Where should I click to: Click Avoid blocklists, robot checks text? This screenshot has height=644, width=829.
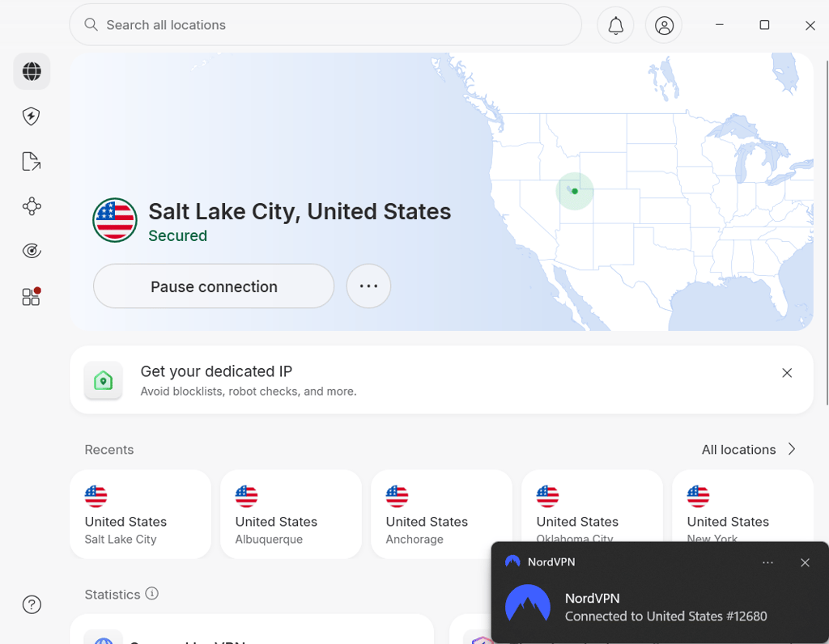249,392
